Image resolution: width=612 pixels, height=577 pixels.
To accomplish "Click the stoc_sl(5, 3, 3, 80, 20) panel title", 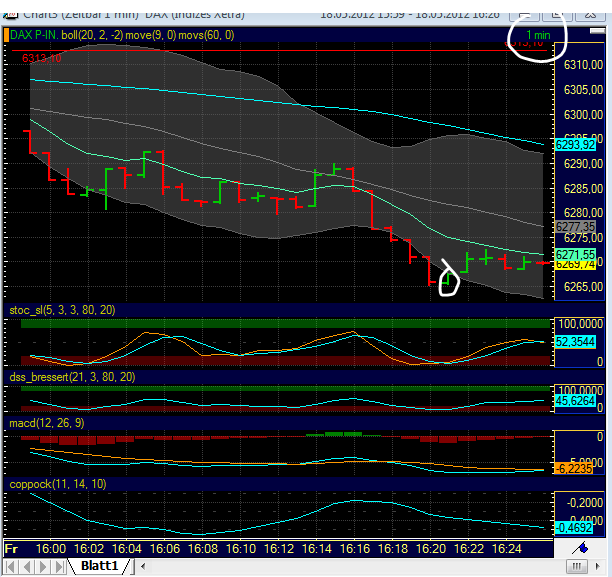I will [x=62, y=310].
